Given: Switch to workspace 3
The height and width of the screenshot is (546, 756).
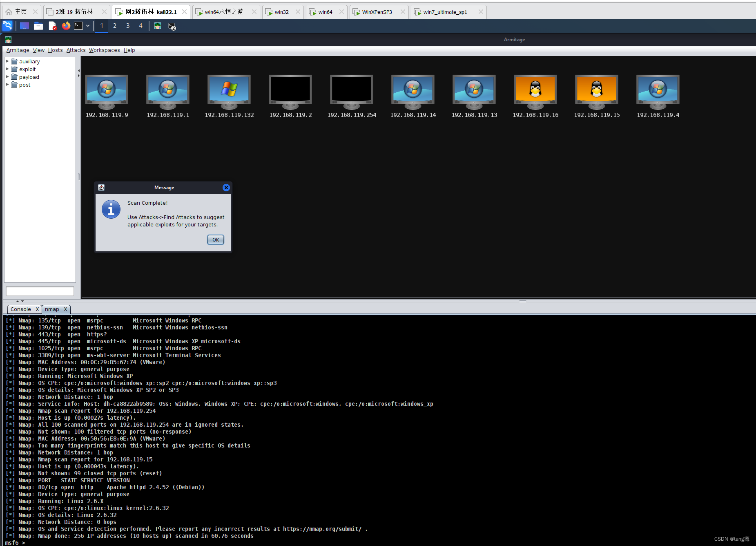Looking at the screenshot, I should click(128, 26).
